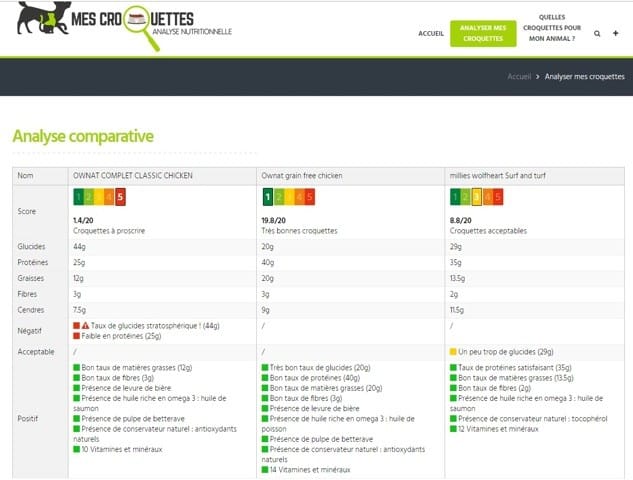Open the Analyser mes croquettes menu item

tap(484, 33)
